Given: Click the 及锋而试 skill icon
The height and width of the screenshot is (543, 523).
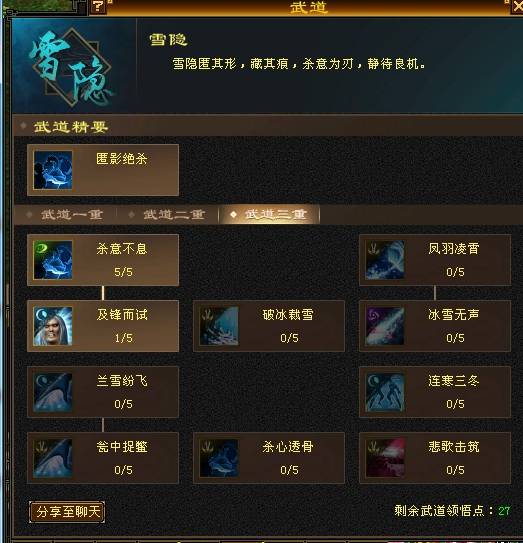Looking at the screenshot, I should [x=53, y=326].
